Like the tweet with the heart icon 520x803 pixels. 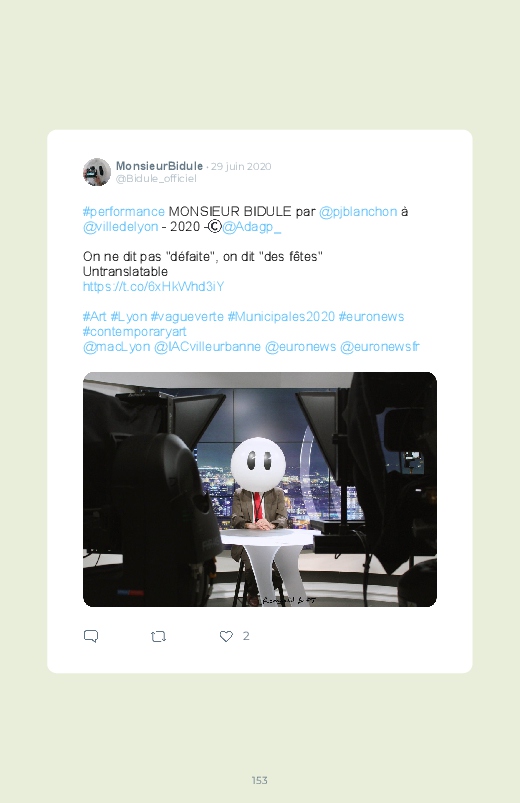[226, 636]
